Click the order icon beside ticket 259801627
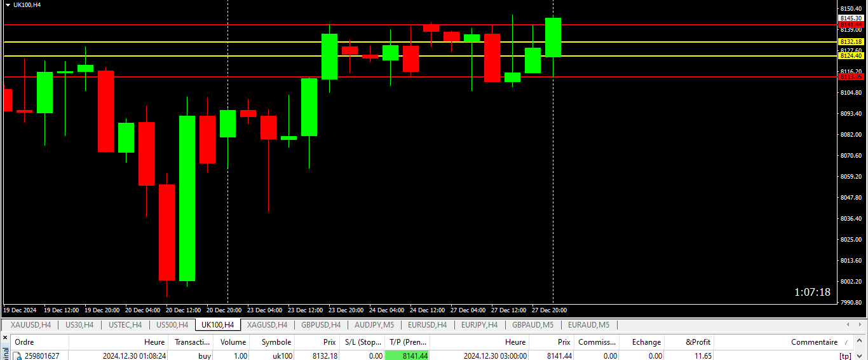This screenshot has width=868, height=360. pos(18,356)
